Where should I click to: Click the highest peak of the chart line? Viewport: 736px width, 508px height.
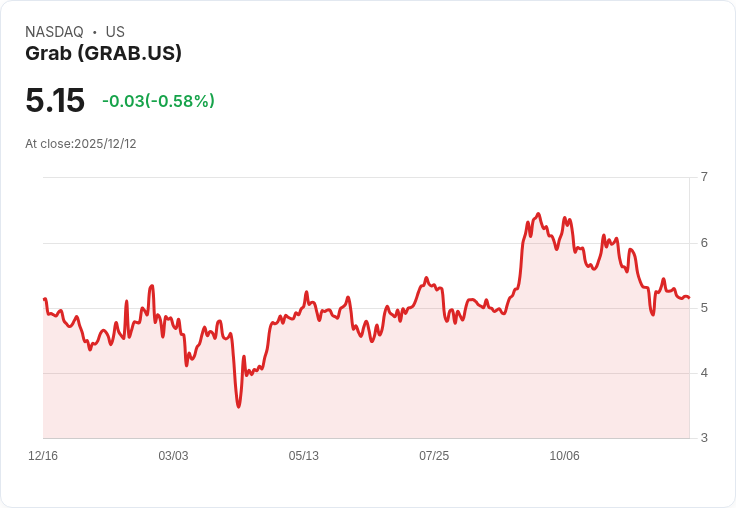pos(538,214)
